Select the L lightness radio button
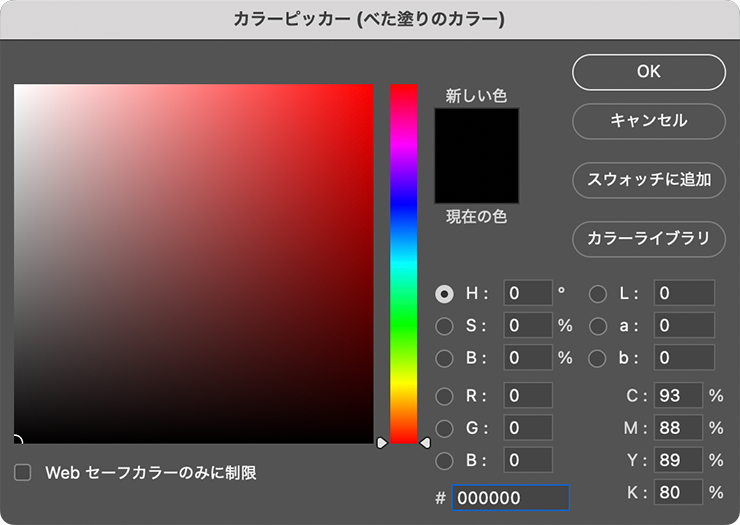 click(598, 294)
